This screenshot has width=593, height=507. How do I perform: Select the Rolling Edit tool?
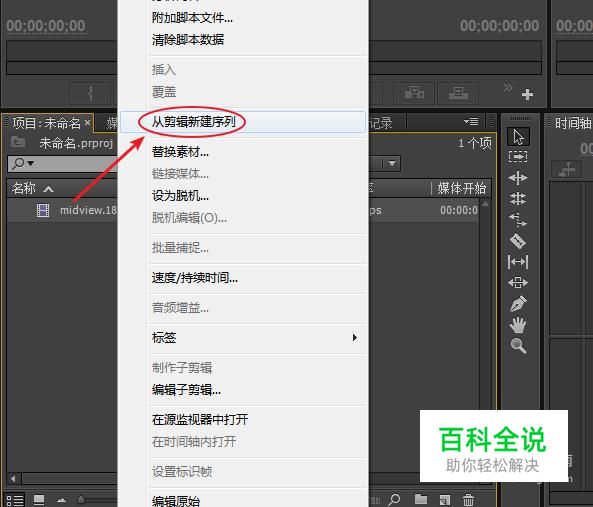click(x=518, y=198)
